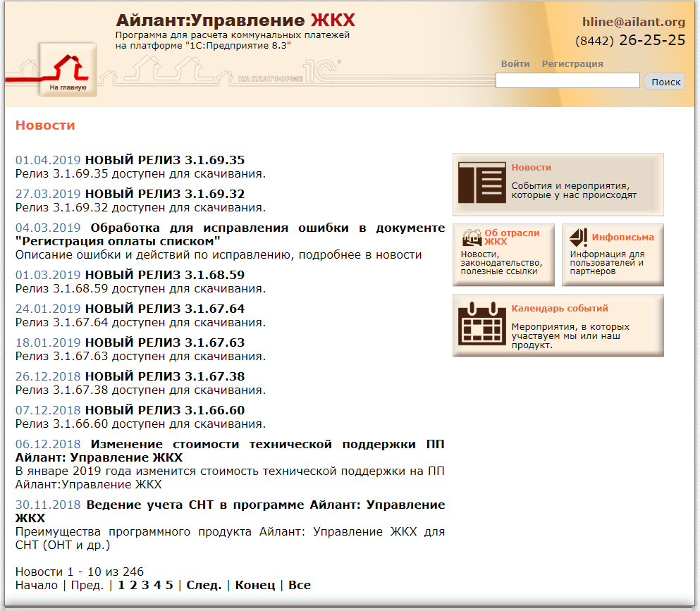
Task: Open news НОВЫЙ РЕЛИЗ 3.1.67.64
Action: tap(165, 309)
